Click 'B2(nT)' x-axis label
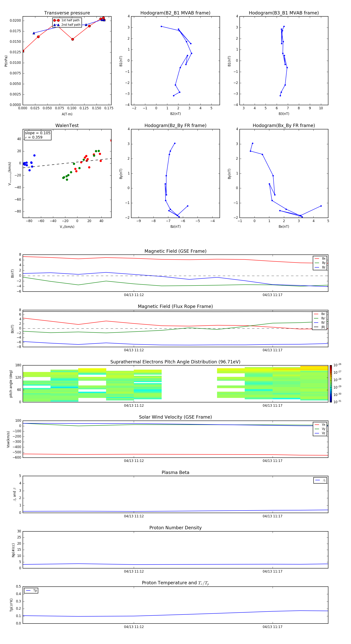Screen dimensions: 351x644 [x=175, y=114]
